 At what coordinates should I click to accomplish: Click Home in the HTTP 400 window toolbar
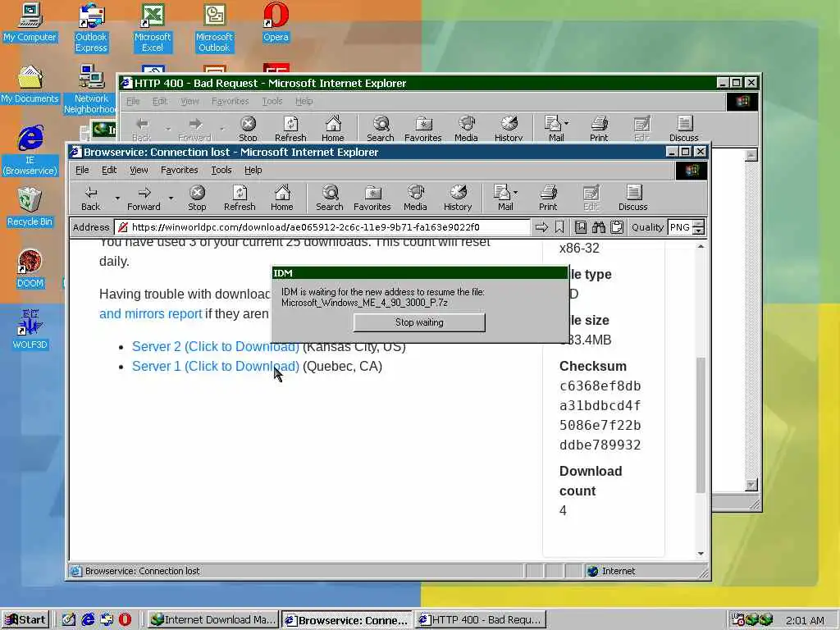(333, 129)
